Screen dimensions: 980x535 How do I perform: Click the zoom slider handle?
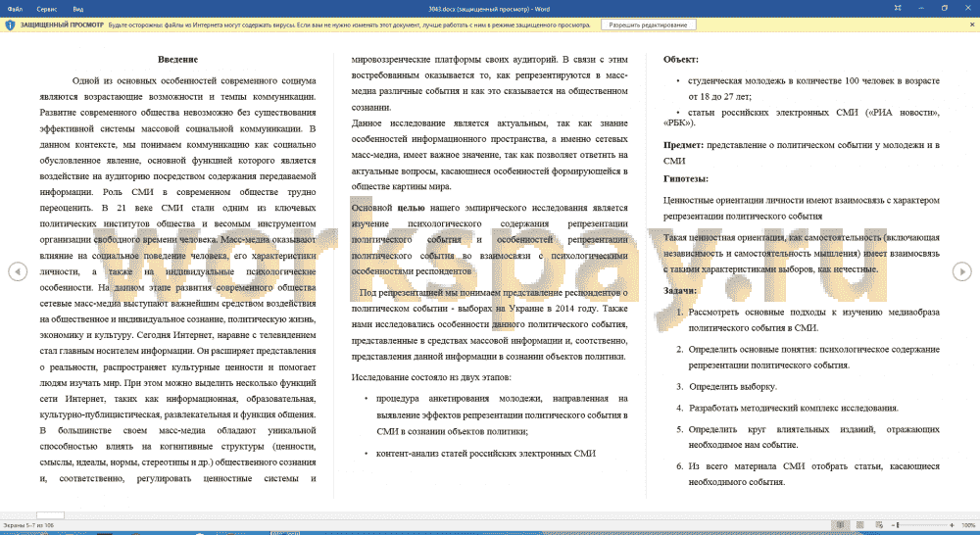[x=898, y=525]
